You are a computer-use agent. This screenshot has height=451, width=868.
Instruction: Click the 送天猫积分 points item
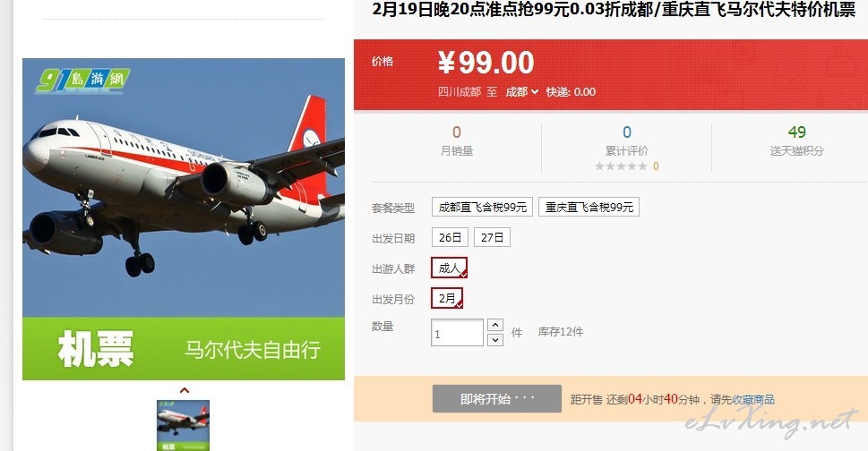coord(796,140)
